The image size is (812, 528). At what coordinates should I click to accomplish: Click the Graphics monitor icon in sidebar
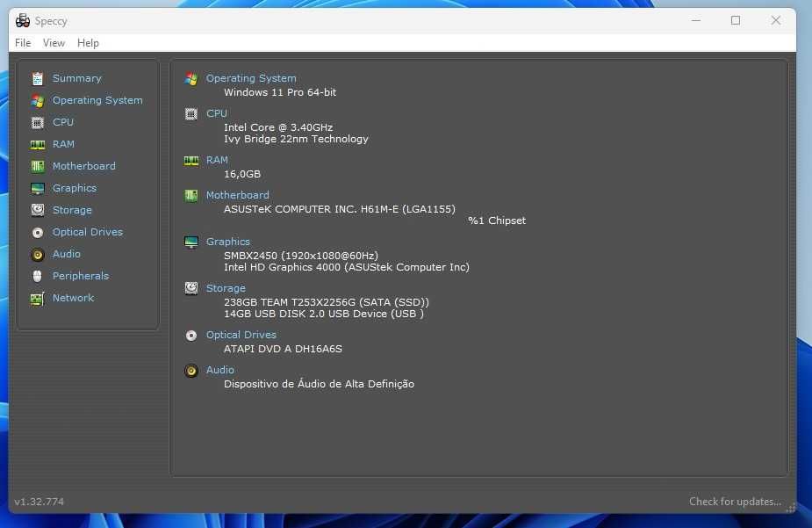(x=37, y=188)
